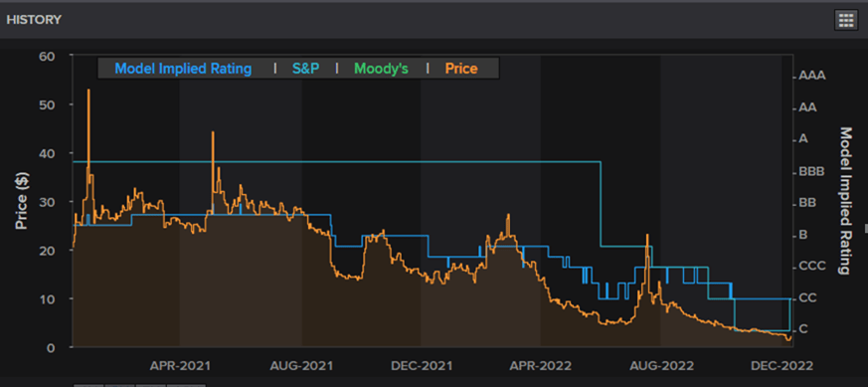The height and width of the screenshot is (387, 868).
Task: Toggle the Moody's legend series
Action: click(x=381, y=69)
